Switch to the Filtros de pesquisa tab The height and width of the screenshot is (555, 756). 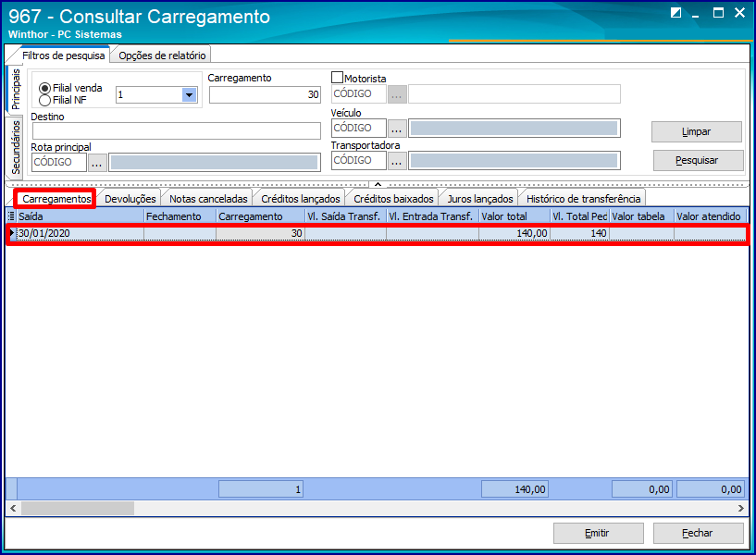(63, 55)
